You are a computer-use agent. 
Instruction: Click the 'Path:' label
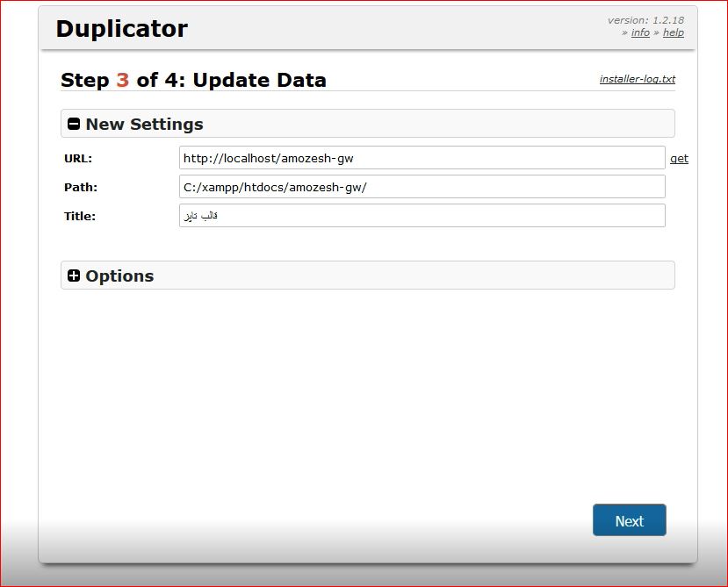pyautogui.click(x=81, y=187)
